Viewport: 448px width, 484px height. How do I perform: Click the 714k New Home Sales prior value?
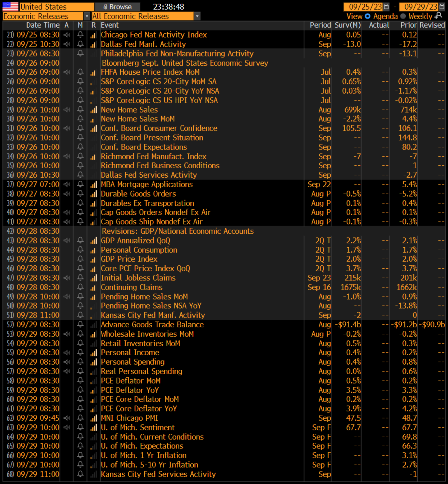click(409, 110)
